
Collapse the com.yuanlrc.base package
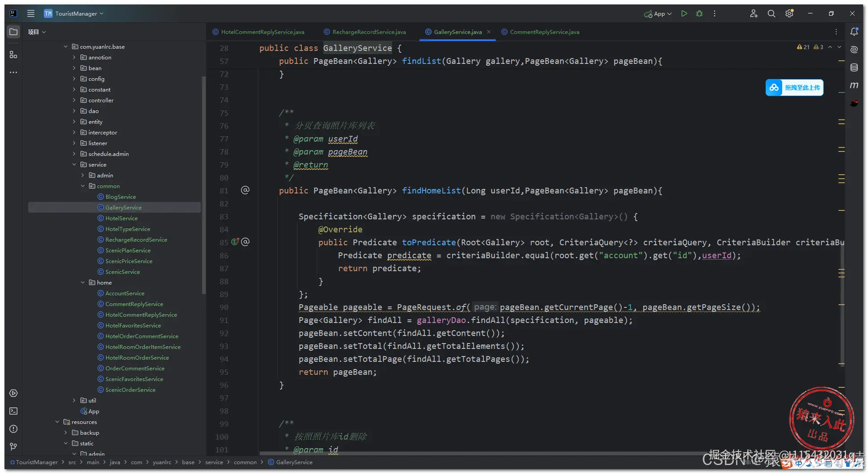(x=66, y=46)
